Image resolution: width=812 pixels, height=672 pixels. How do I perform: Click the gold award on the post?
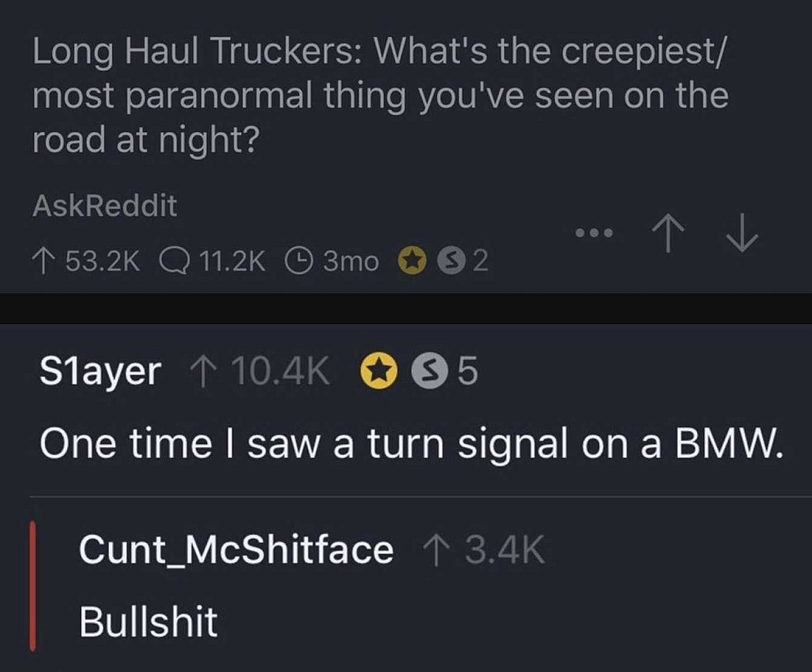(x=412, y=262)
